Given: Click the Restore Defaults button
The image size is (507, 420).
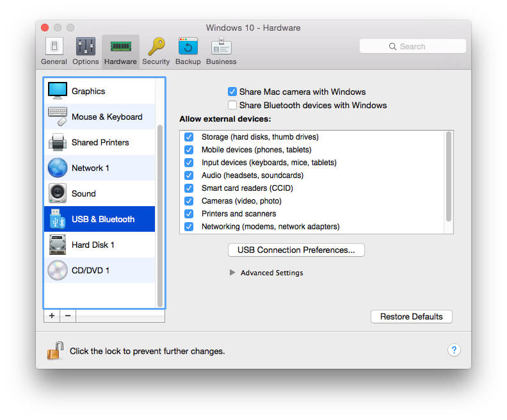Looking at the screenshot, I should click(411, 316).
